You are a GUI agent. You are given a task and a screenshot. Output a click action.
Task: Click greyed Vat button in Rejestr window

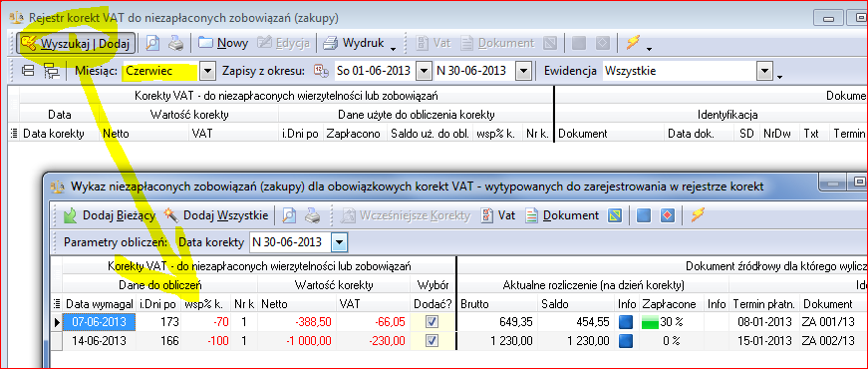pyautogui.click(x=434, y=43)
